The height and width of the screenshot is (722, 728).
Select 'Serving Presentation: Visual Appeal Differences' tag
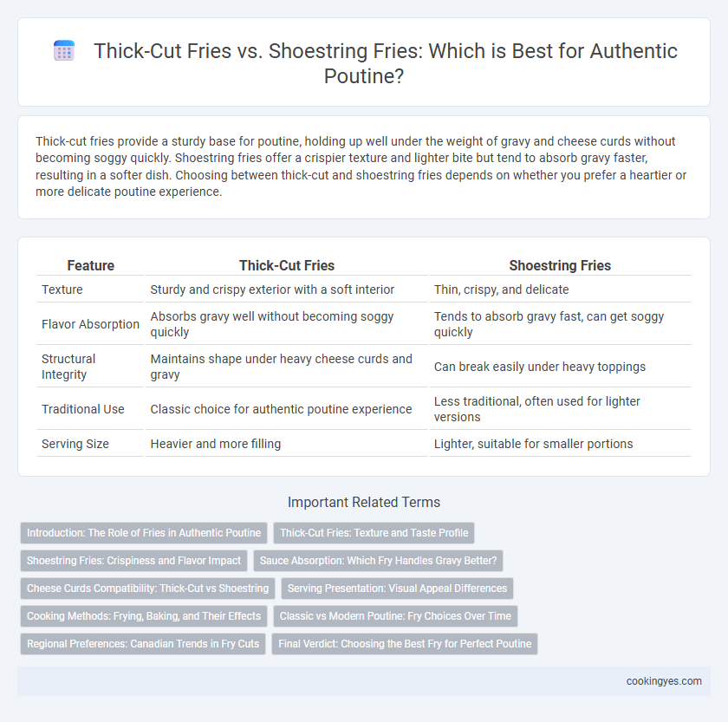tap(397, 589)
